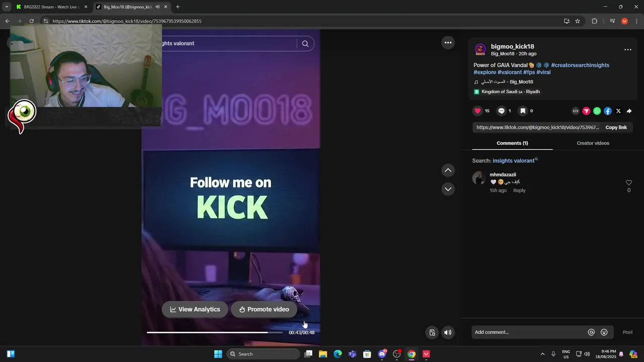The width and height of the screenshot is (644, 362).
Task: Show hidden system tray icons
Action: tap(542, 354)
